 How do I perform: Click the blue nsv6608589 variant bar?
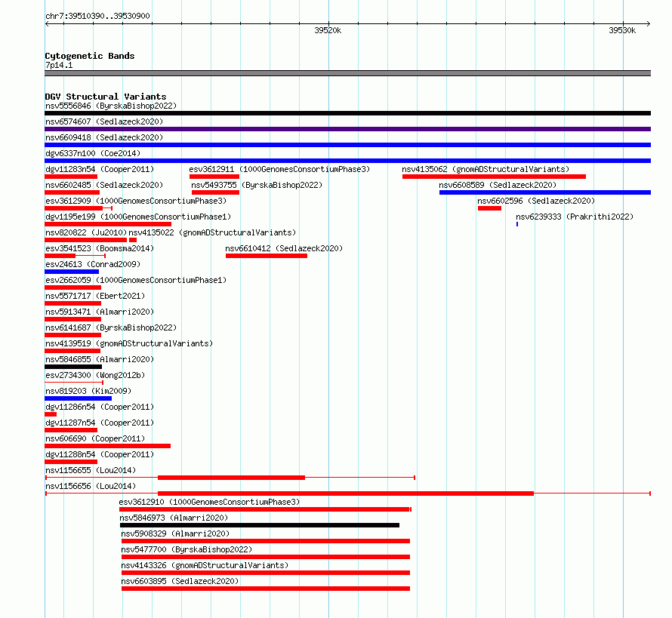tap(544, 192)
